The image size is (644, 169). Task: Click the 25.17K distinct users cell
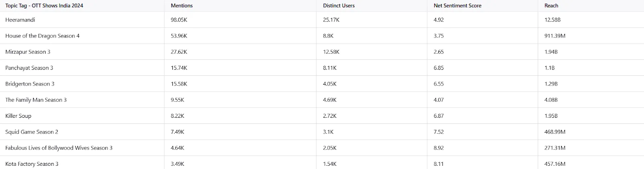coord(331,20)
